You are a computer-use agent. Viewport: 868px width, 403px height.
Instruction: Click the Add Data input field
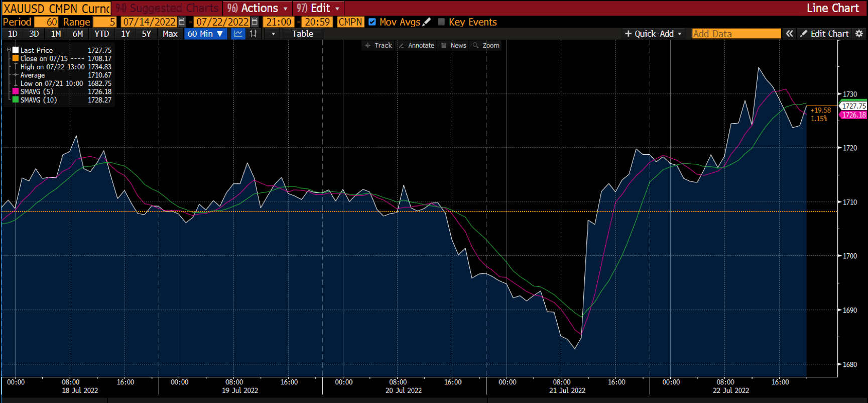coord(735,34)
